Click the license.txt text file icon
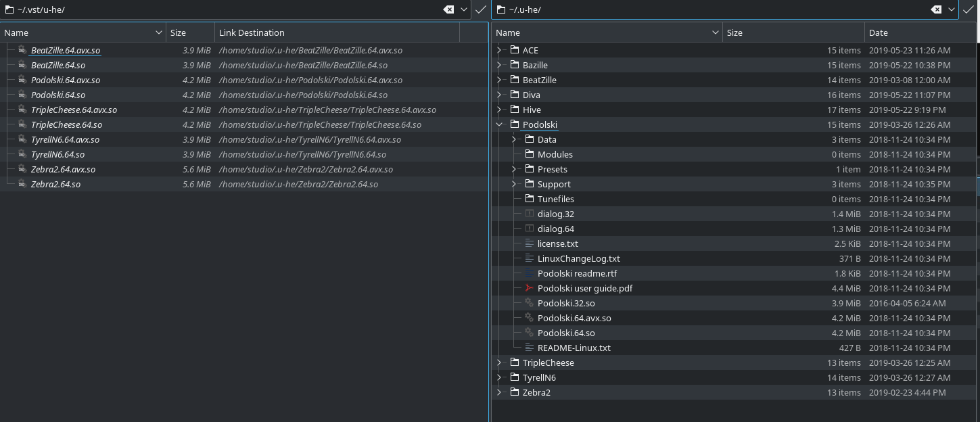 pos(530,243)
